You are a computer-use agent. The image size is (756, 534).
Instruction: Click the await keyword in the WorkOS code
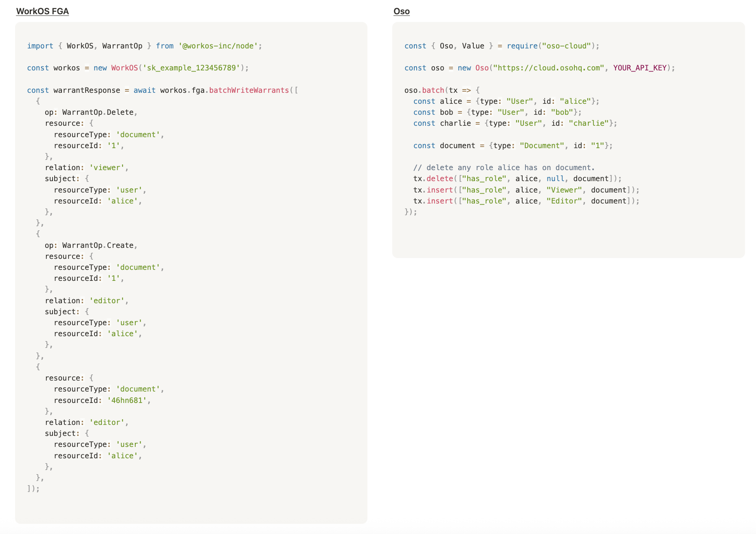[x=145, y=90]
